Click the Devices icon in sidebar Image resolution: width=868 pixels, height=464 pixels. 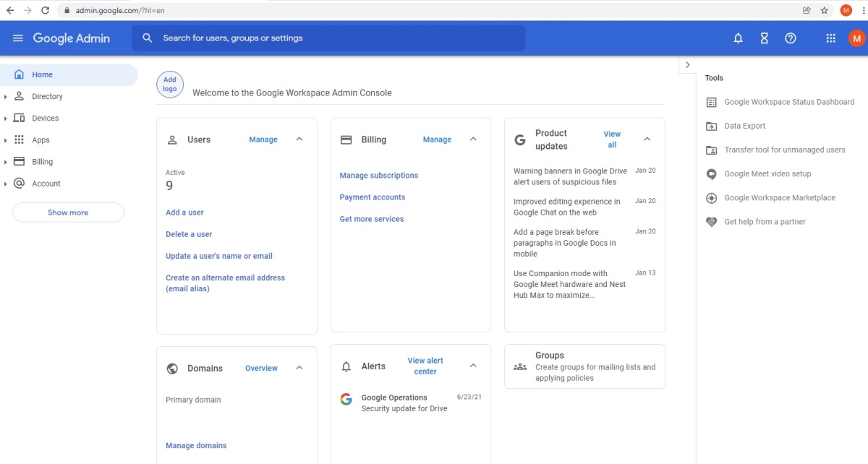pos(19,118)
